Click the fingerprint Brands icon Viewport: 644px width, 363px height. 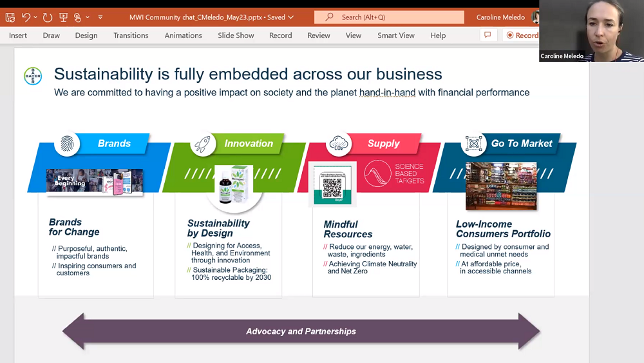pyautogui.click(x=67, y=144)
